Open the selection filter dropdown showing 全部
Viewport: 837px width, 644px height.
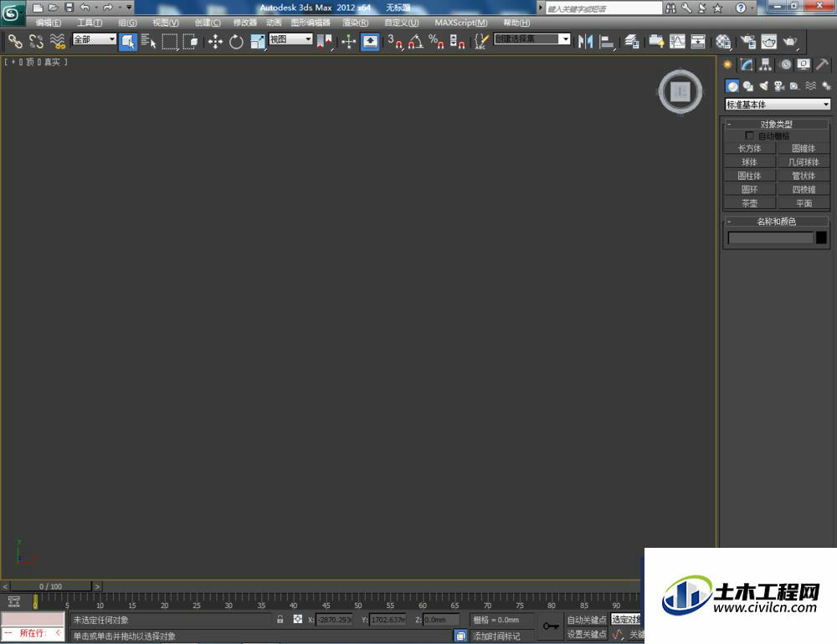point(94,39)
